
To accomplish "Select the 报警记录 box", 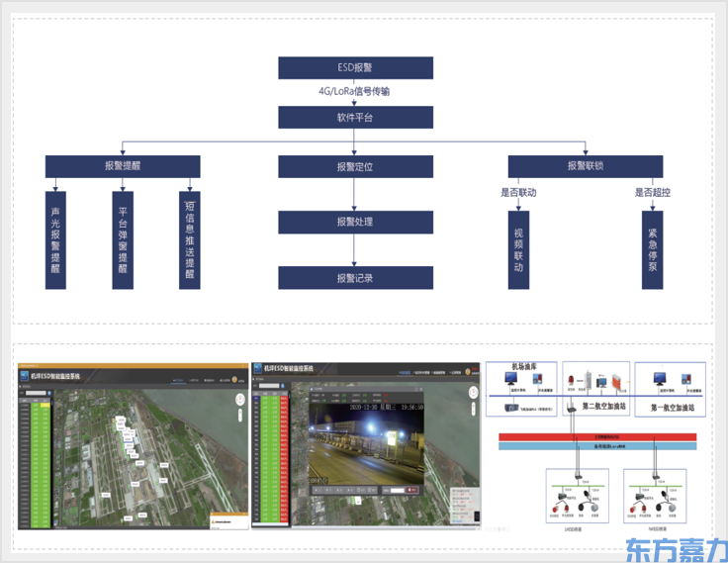I will tap(355, 278).
